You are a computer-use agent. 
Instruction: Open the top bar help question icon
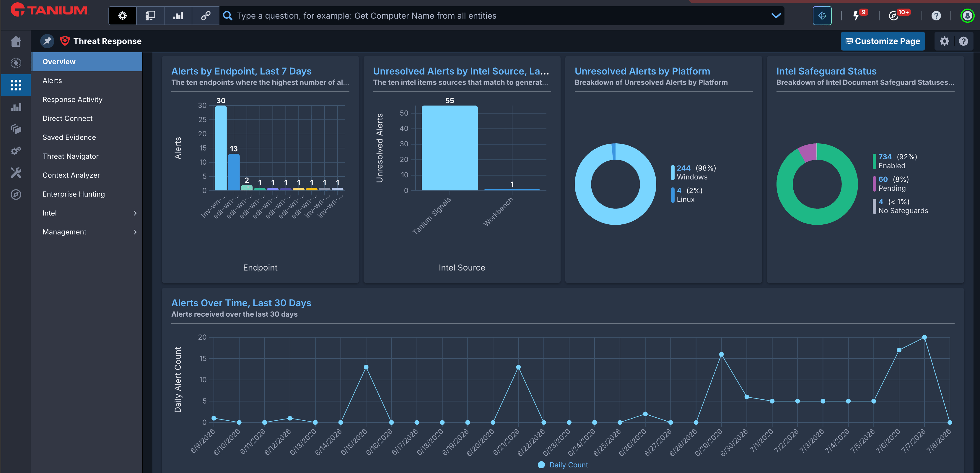pos(936,16)
